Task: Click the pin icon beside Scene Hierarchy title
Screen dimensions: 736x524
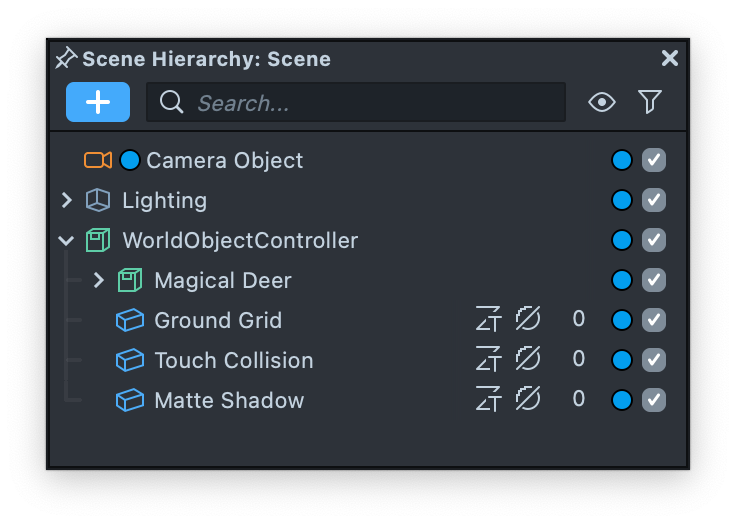Action: (66, 58)
